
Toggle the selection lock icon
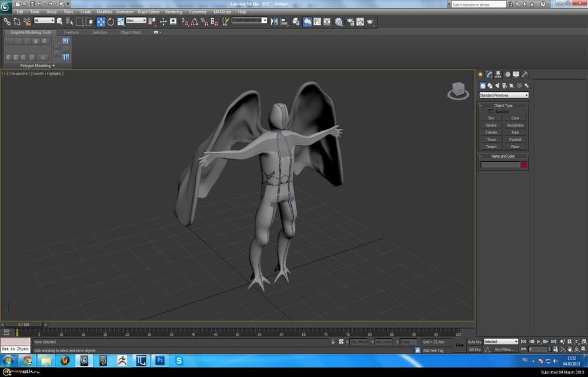point(333,342)
